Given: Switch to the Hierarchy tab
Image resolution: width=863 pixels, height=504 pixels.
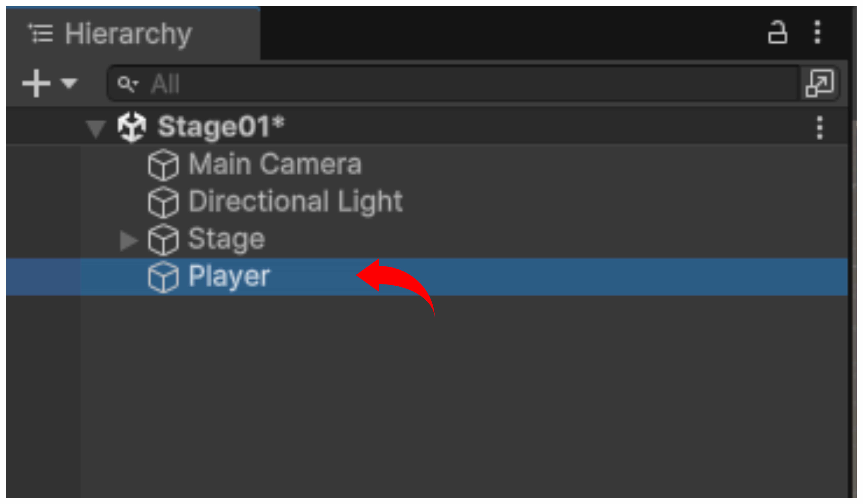Looking at the screenshot, I should tap(128, 34).
